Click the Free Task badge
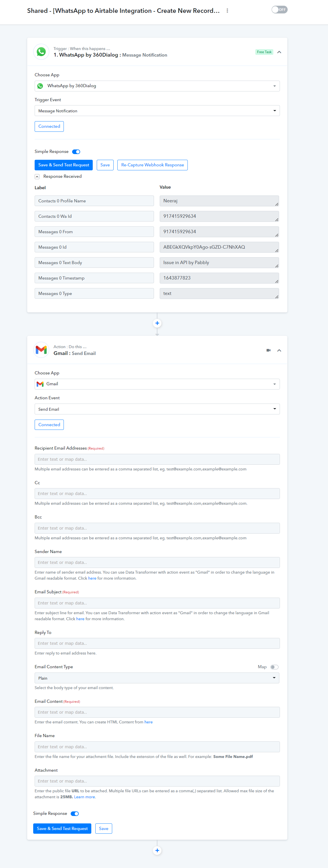 (x=264, y=52)
